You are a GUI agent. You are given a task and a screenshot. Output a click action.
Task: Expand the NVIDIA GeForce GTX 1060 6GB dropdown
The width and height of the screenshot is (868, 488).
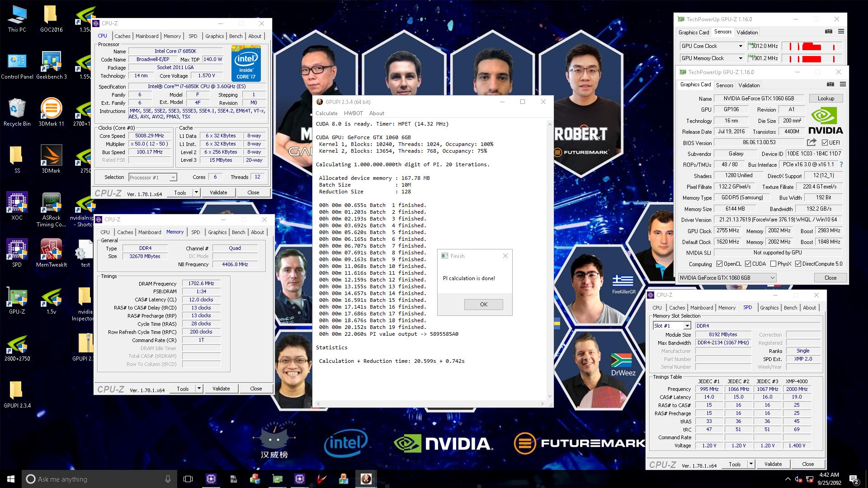[727, 277]
